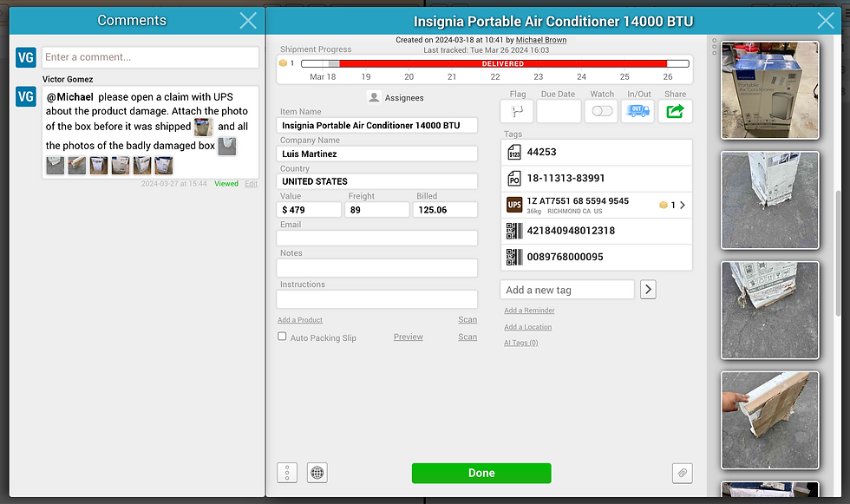Open the AI Tags (0) link

pos(521,343)
